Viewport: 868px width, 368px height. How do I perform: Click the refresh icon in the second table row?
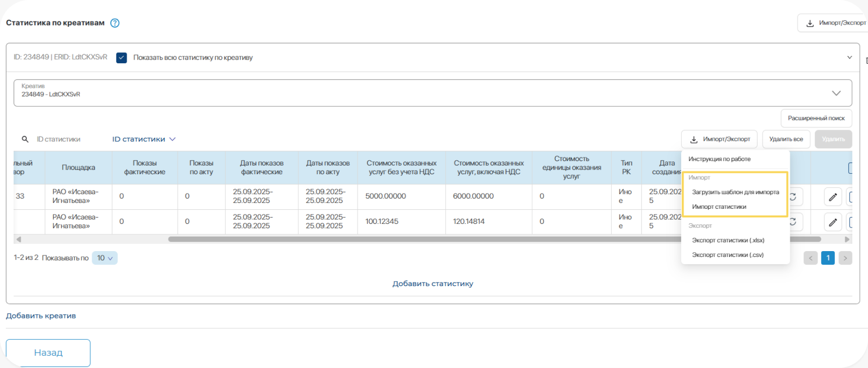click(793, 222)
